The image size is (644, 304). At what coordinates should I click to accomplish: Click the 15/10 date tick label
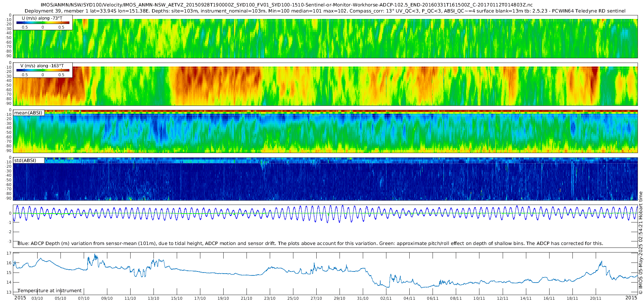point(177,298)
